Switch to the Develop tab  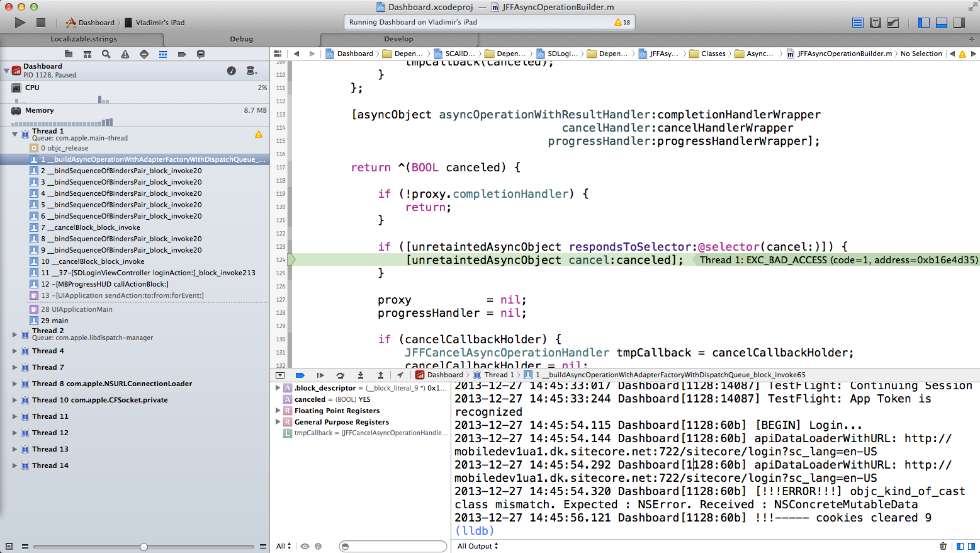tap(398, 38)
